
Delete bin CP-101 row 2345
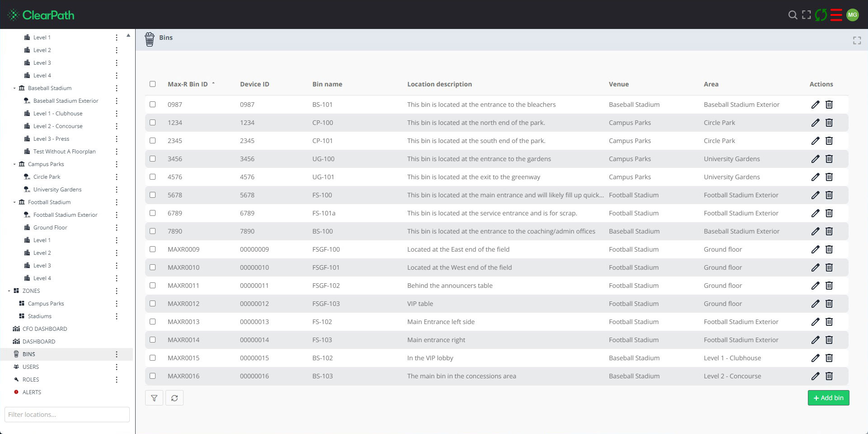click(829, 141)
